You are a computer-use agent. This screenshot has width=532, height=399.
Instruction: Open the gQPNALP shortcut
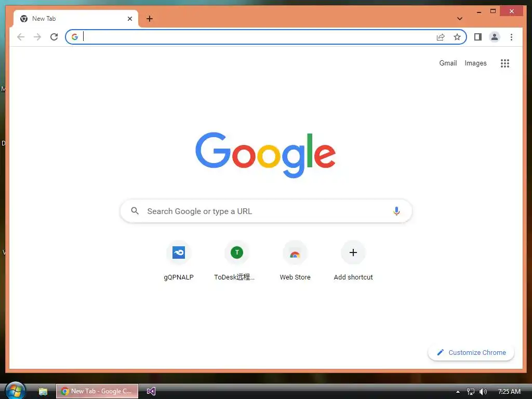[179, 261]
